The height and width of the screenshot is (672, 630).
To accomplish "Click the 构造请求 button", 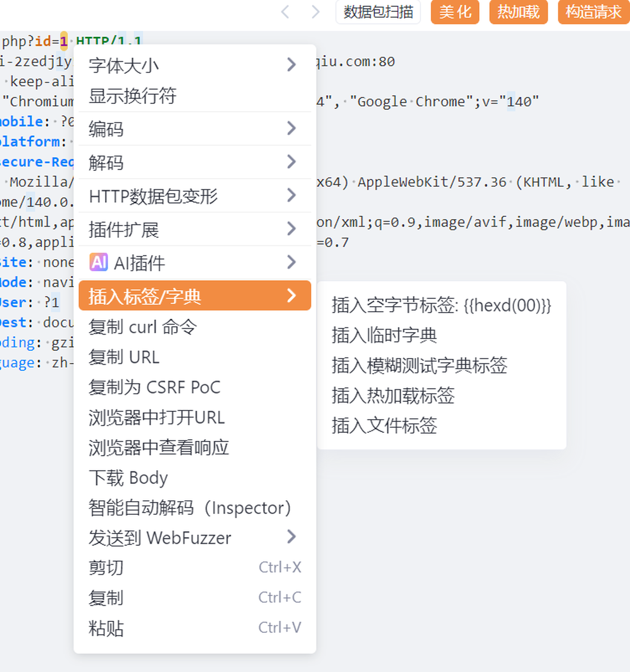I will pyautogui.click(x=593, y=12).
